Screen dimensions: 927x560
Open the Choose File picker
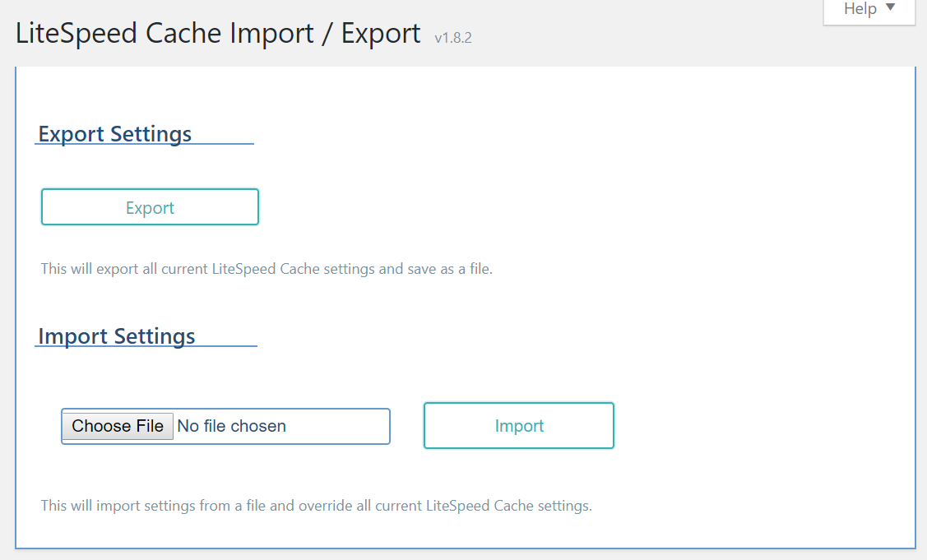coord(118,426)
